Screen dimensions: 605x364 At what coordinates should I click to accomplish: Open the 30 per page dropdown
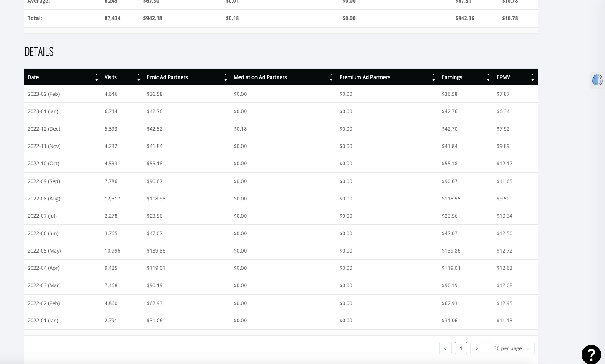512,348
